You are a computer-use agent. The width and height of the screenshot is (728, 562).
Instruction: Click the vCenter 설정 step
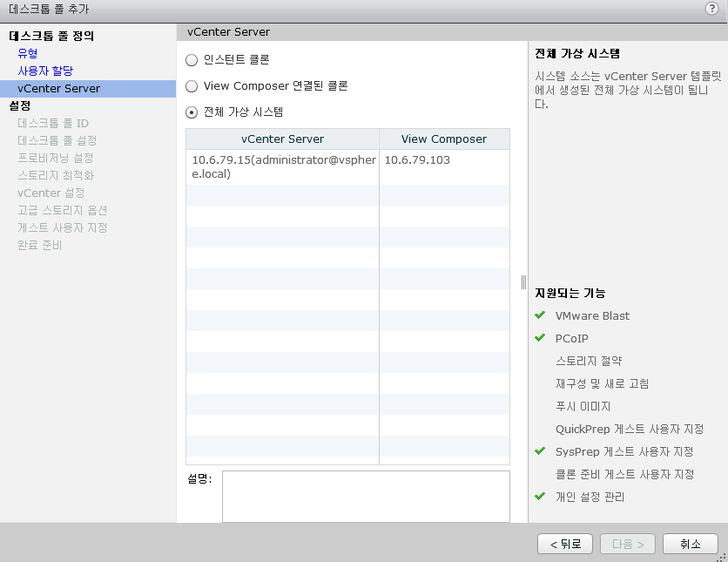point(51,193)
